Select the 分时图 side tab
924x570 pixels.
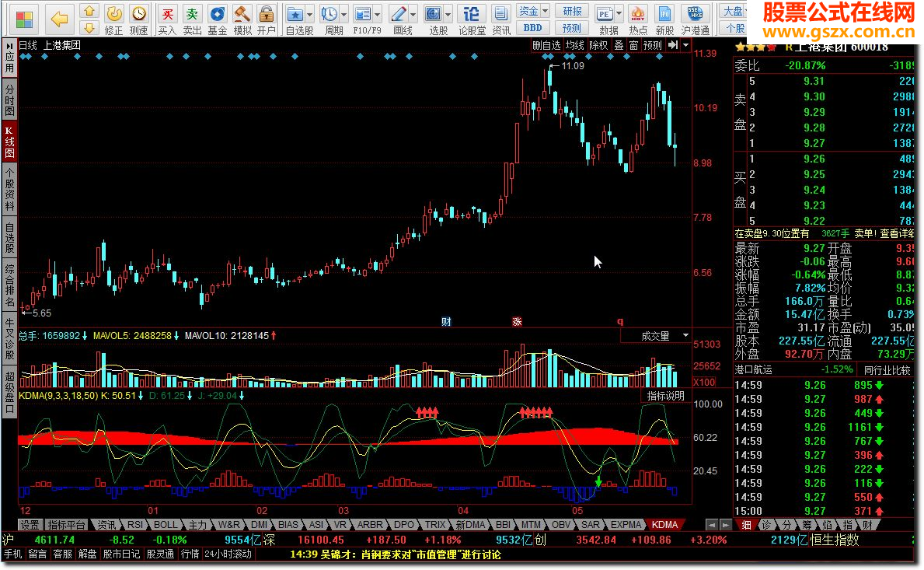(x=9, y=100)
